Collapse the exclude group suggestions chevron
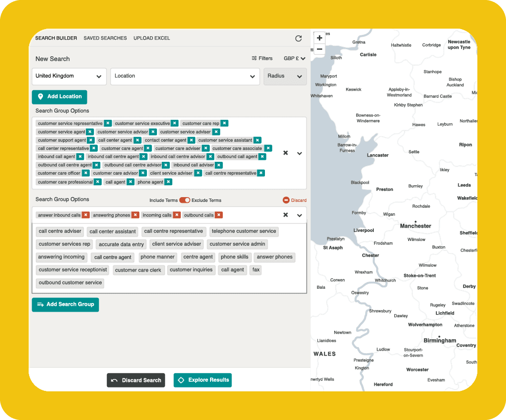Image resolution: width=506 pixels, height=420 pixels. (x=299, y=215)
